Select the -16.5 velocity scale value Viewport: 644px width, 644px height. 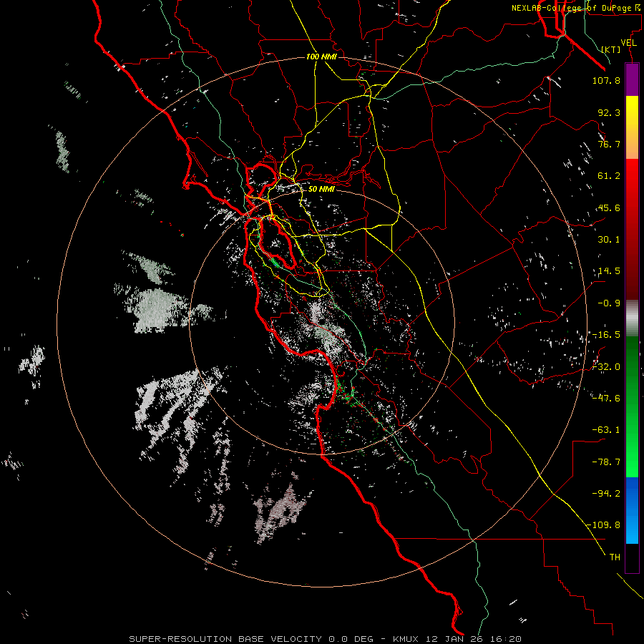point(606,335)
